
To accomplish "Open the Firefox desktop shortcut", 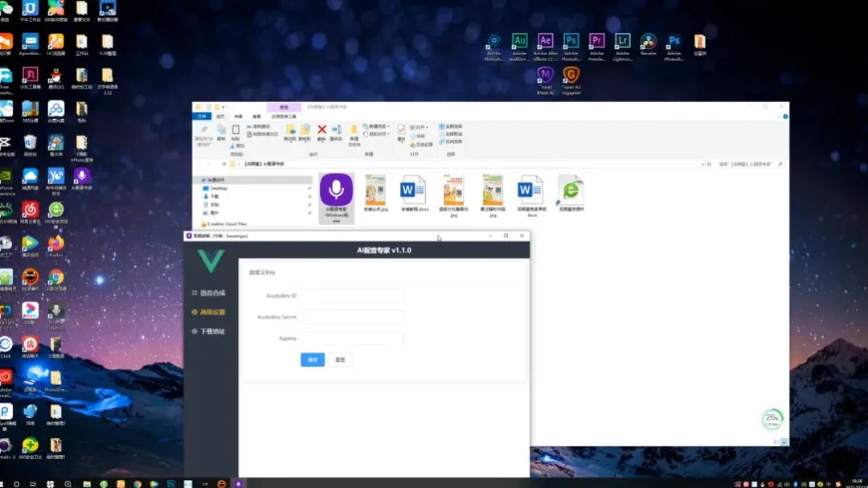I will coord(55,246).
